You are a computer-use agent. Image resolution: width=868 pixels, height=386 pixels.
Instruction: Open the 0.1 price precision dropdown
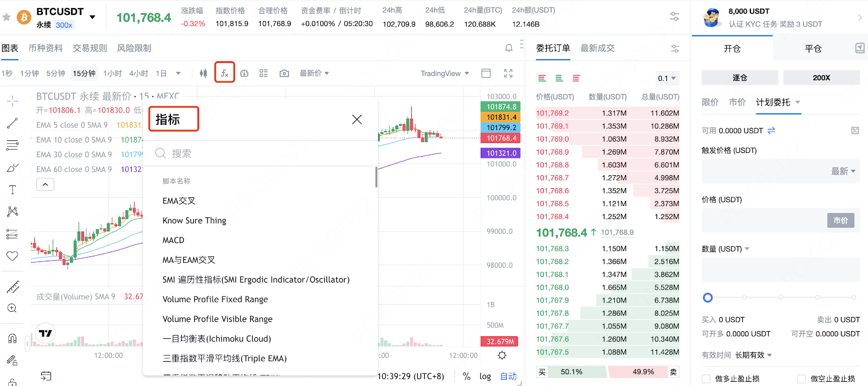coord(667,78)
